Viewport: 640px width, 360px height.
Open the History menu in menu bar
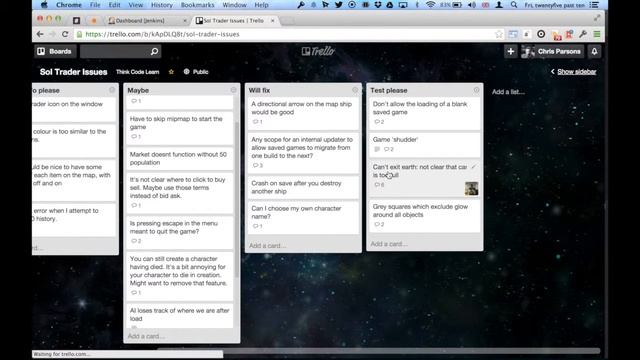click(162, 5)
